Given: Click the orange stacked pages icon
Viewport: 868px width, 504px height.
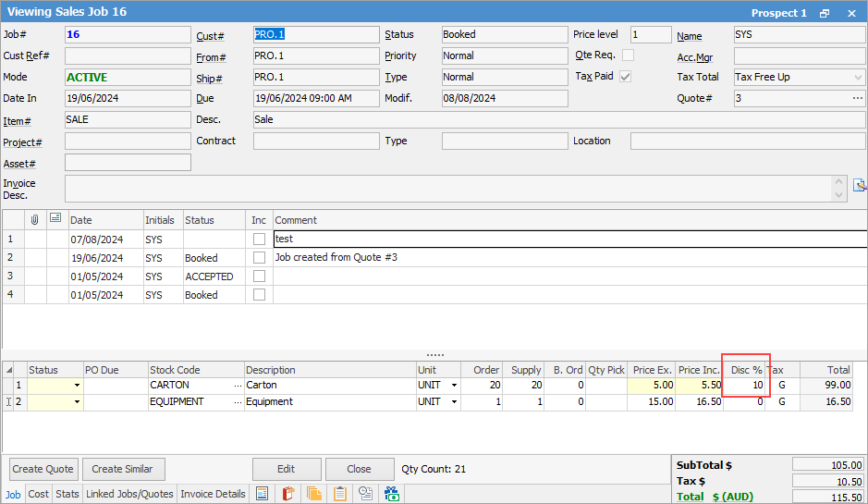Looking at the screenshot, I should [x=313, y=494].
